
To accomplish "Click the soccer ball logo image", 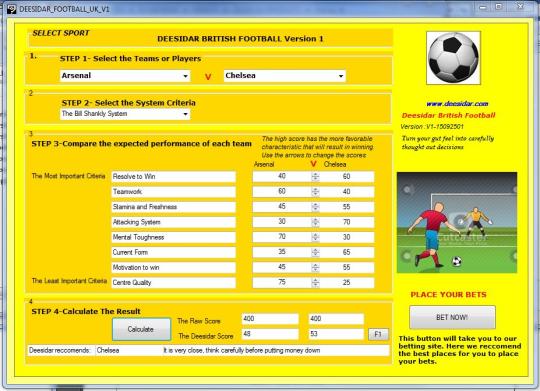I will pos(453,58).
